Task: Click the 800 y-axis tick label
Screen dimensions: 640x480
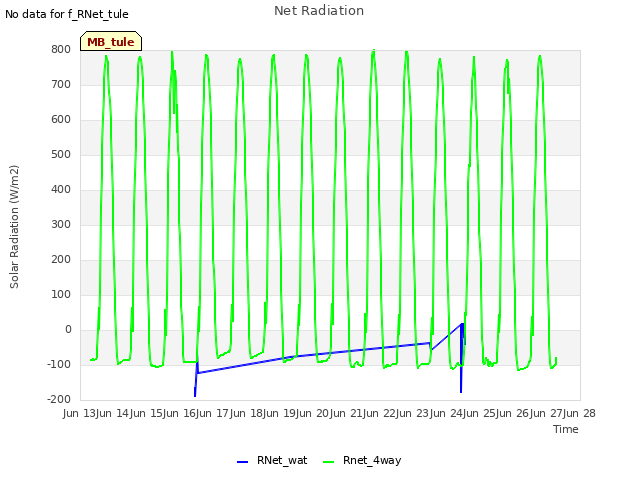Action: coord(61,49)
